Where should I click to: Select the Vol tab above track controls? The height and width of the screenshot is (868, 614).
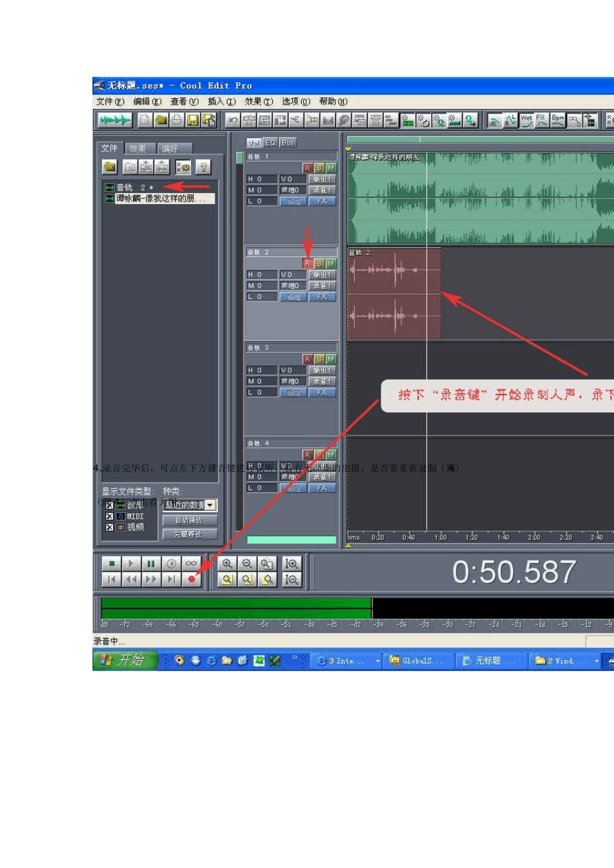pos(254,143)
